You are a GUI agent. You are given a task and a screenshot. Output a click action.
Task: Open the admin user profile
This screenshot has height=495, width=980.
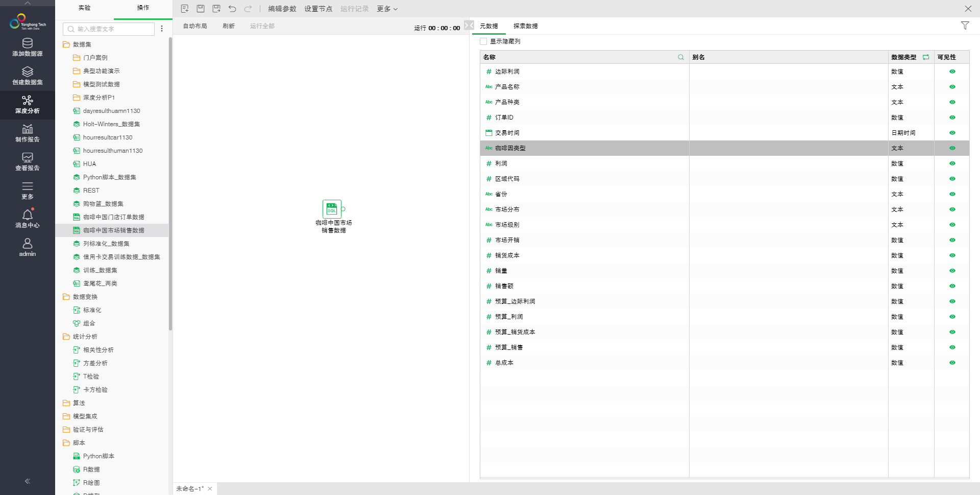pyautogui.click(x=28, y=248)
